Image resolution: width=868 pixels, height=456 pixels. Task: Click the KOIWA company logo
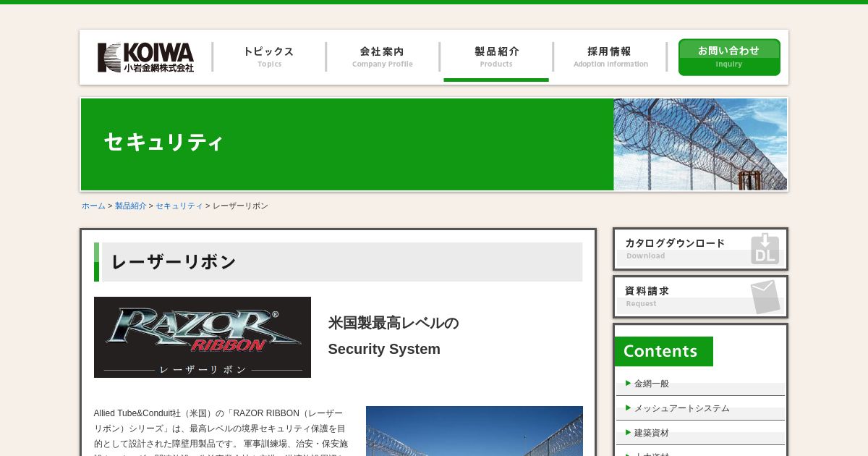[145, 57]
